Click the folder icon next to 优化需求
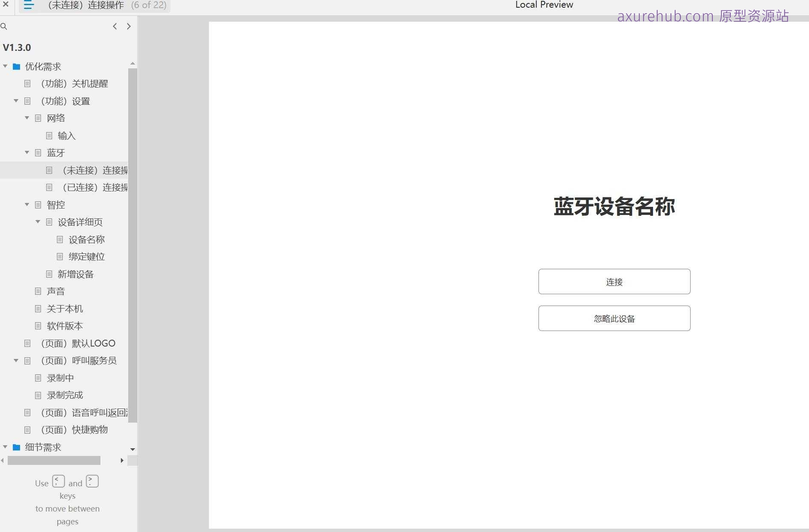The height and width of the screenshot is (532, 809). (x=16, y=66)
